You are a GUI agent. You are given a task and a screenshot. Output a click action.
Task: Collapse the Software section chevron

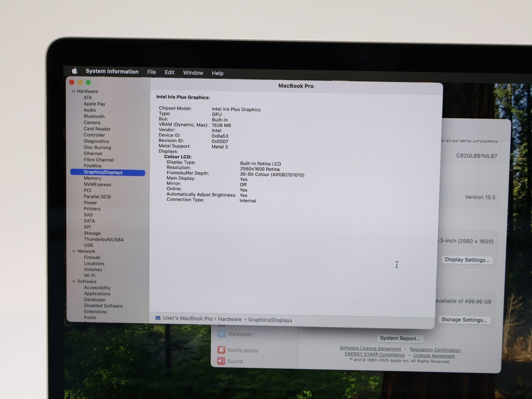click(x=74, y=281)
